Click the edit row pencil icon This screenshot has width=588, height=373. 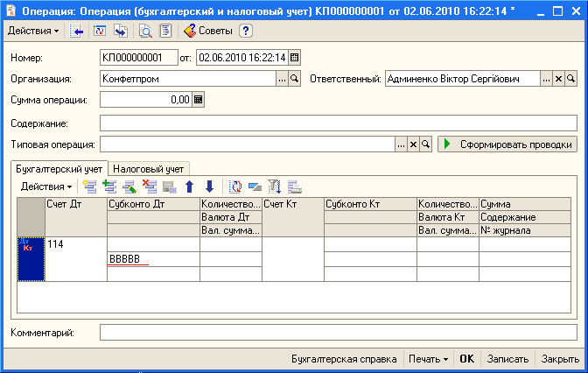point(129,186)
